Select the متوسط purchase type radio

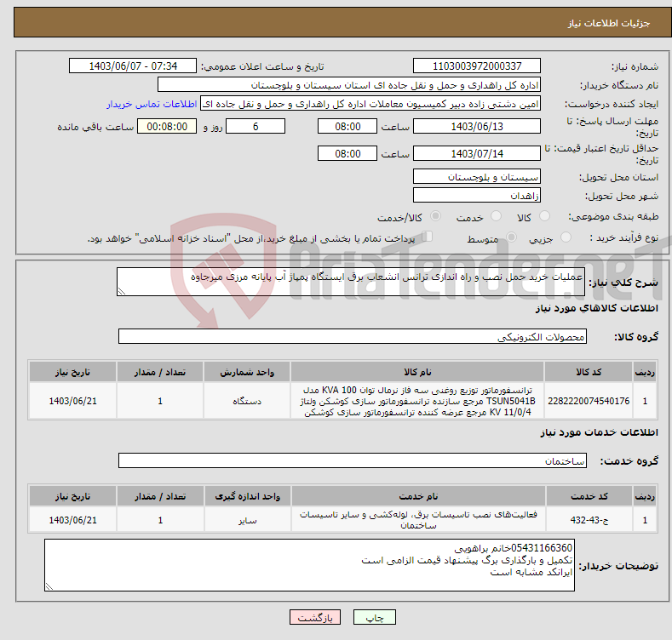click(x=511, y=237)
